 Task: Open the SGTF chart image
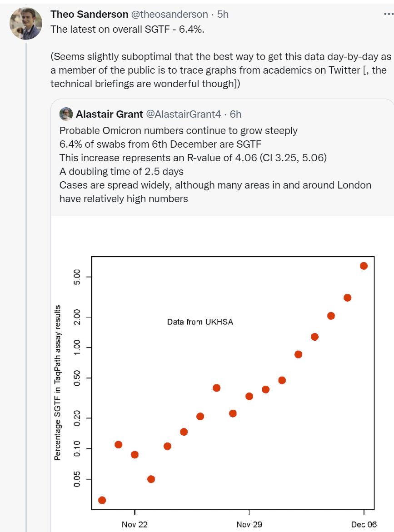pyautogui.click(x=222, y=374)
